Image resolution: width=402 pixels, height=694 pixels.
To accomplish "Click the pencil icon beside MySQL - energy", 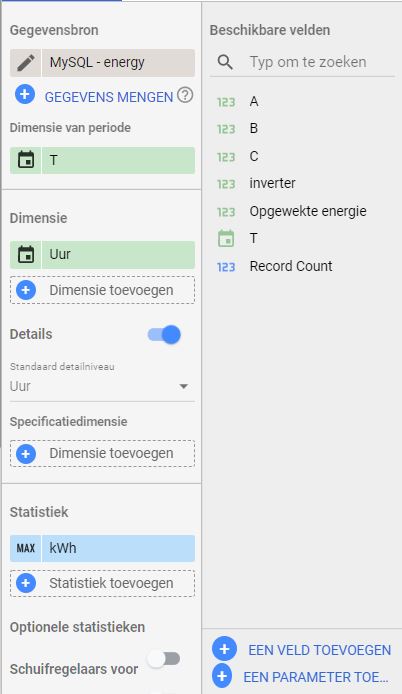I will (x=26, y=62).
